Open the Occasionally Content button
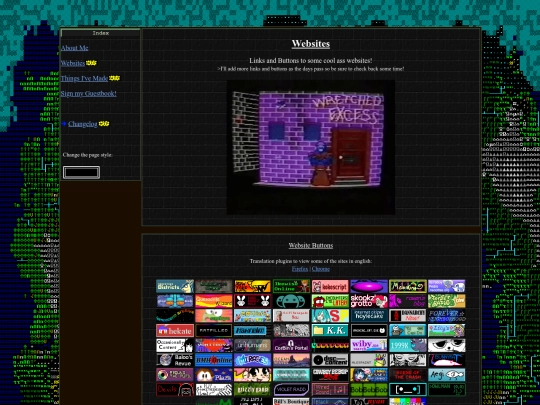 coord(175,345)
